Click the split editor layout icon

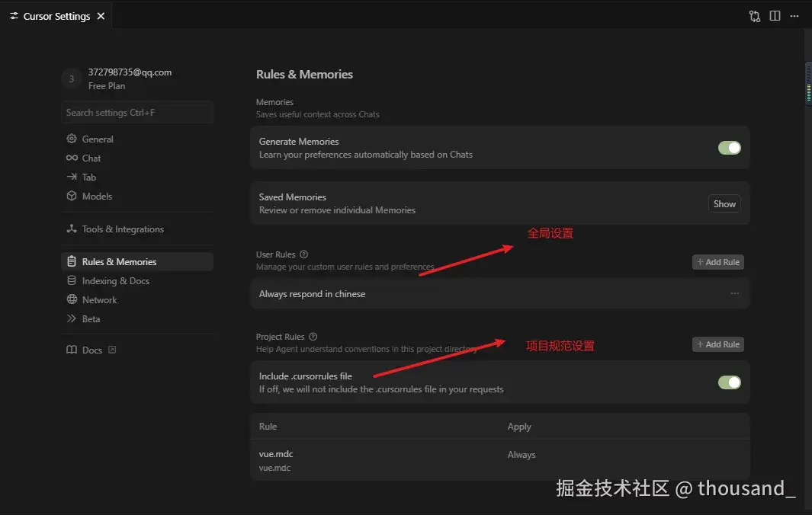tap(775, 16)
